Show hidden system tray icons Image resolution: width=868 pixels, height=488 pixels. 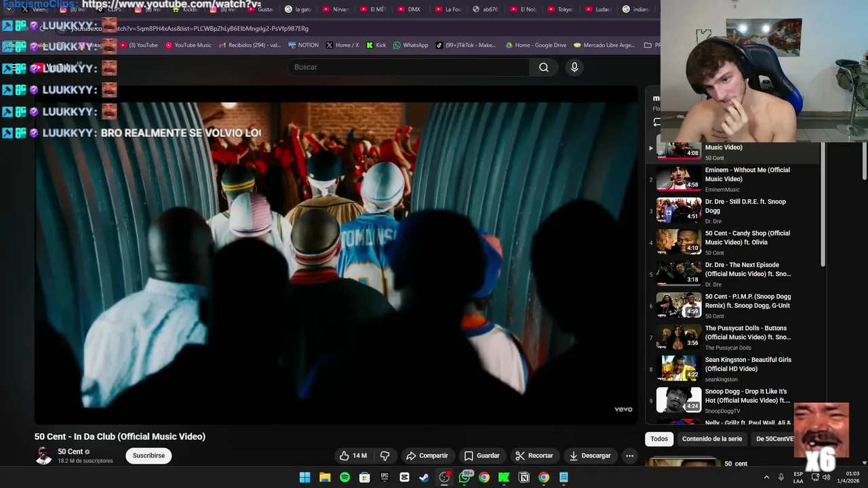[766, 477]
